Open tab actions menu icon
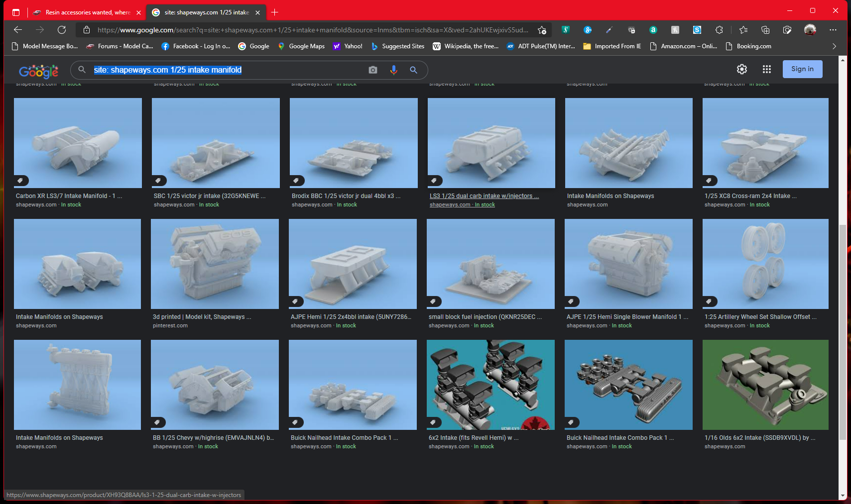The width and height of the screenshot is (851, 504). point(16,12)
